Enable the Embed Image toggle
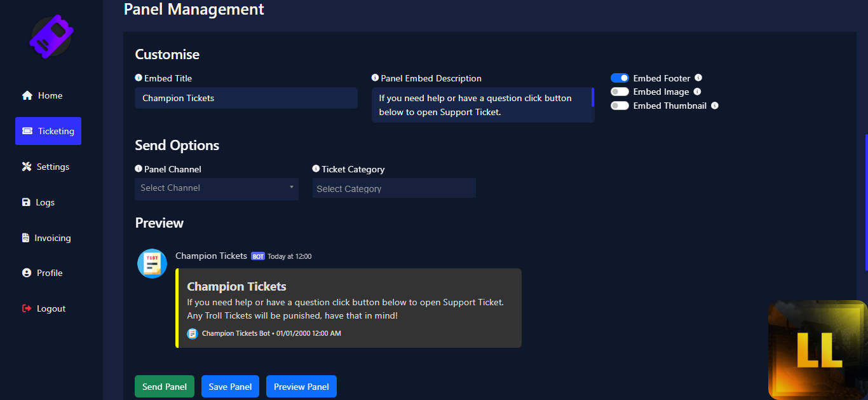Image resolution: width=868 pixels, height=400 pixels. pos(620,92)
